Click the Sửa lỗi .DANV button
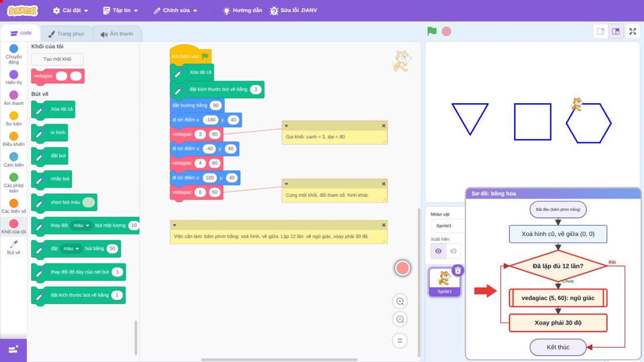This screenshot has height=362, width=644. click(x=293, y=11)
